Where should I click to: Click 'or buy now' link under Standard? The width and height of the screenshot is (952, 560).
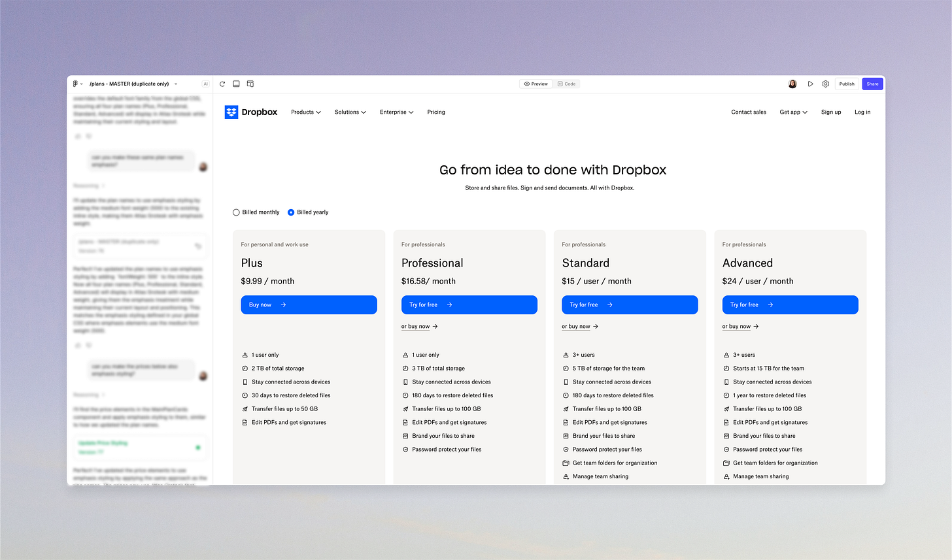pos(580,327)
